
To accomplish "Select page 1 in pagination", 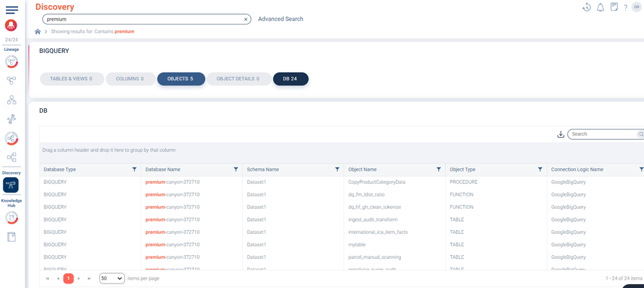I will pyautogui.click(x=68, y=278).
